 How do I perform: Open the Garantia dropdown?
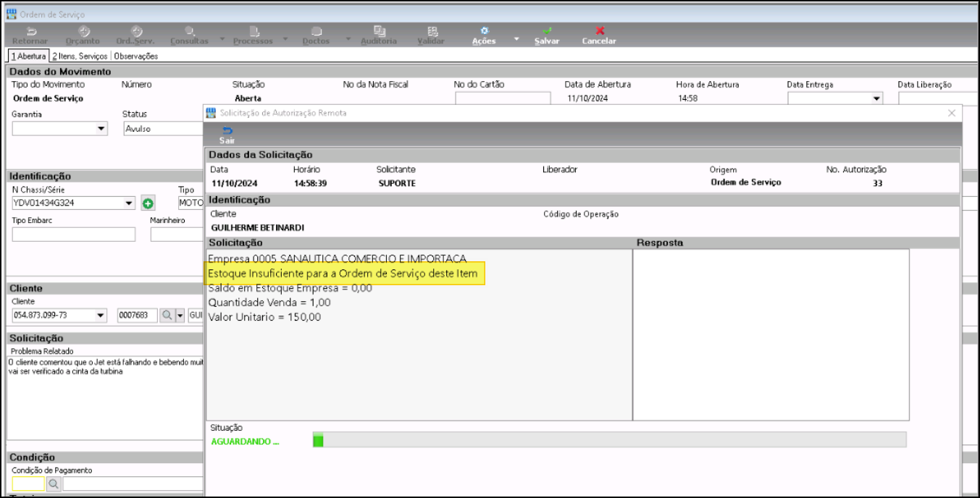coord(101,129)
